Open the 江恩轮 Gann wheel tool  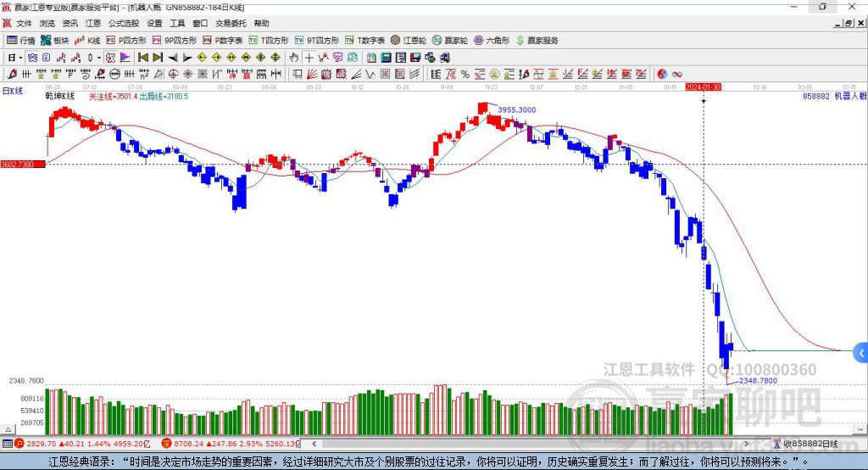click(409, 41)
